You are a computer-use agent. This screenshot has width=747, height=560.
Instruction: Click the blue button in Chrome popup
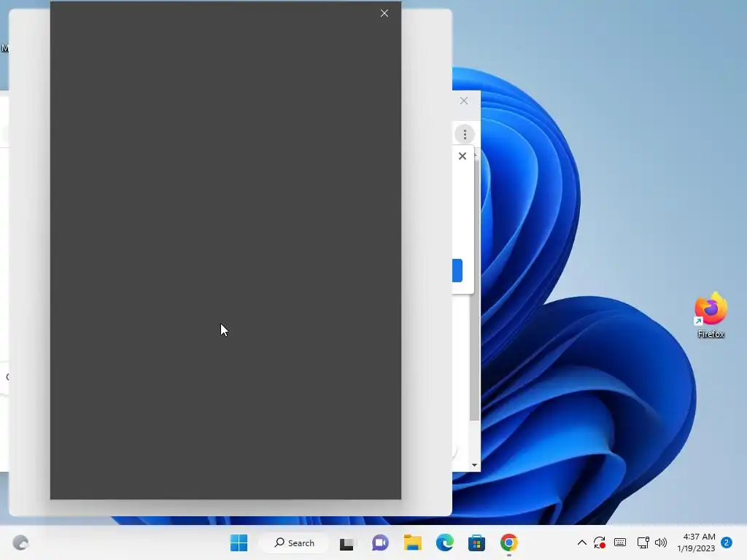(x=457, y=271)
